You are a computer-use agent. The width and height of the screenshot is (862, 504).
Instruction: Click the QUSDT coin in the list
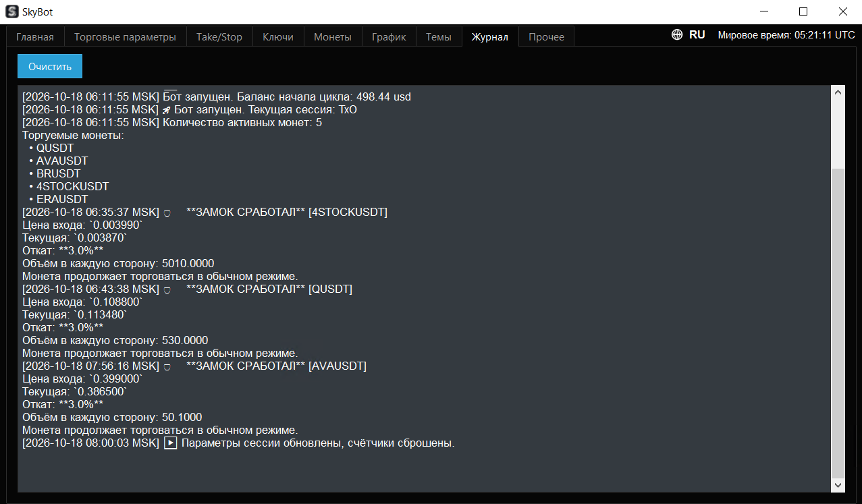pyautogui.click(x=55, y=148)
